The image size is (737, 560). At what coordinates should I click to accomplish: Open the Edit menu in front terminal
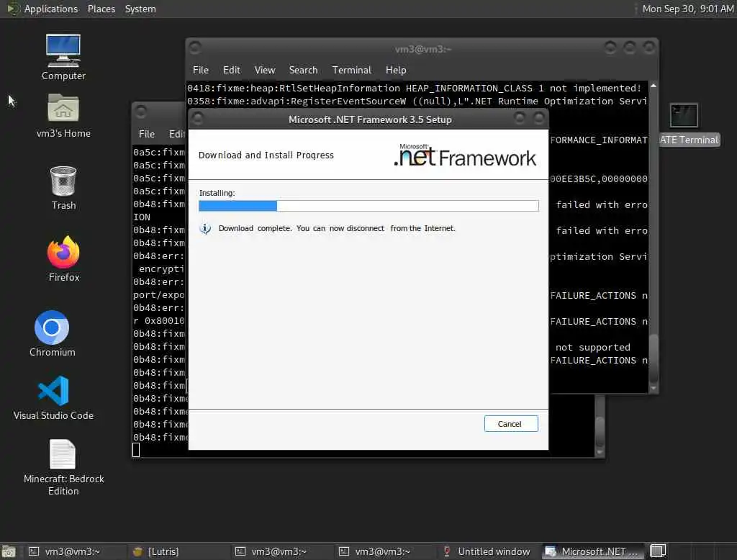click(231, 70)
